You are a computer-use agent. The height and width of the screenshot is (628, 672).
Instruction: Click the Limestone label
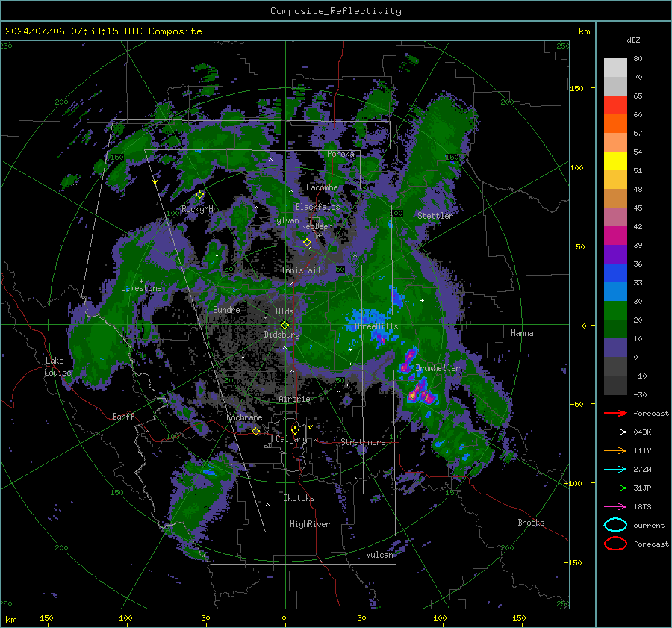(x=141, y=288)
